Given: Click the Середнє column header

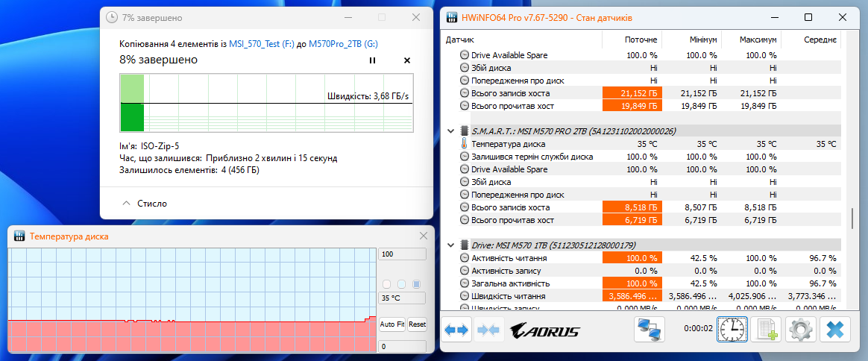Looking at the screenshot, I should click(x=820, y=40).
